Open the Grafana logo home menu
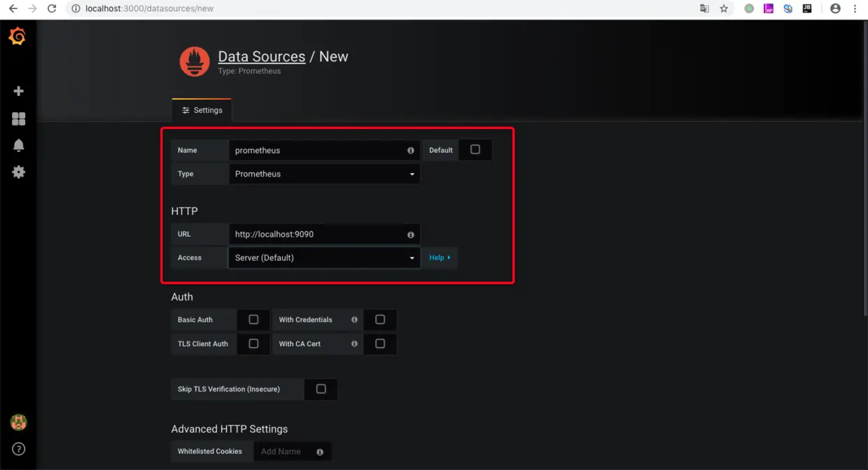Image resolution: width=868 pixels, height=470 pixels. coord(17,37)
